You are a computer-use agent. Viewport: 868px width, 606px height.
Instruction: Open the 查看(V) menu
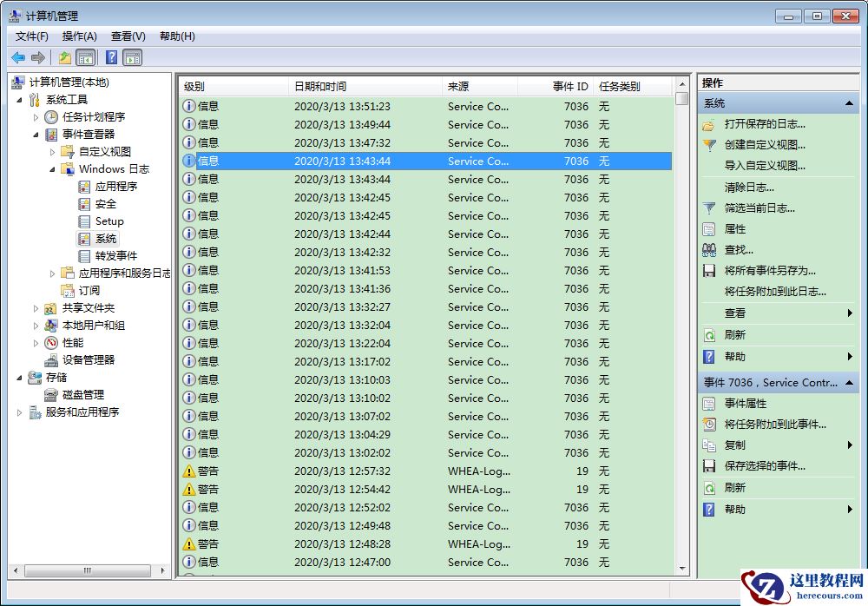coord(127,36)
